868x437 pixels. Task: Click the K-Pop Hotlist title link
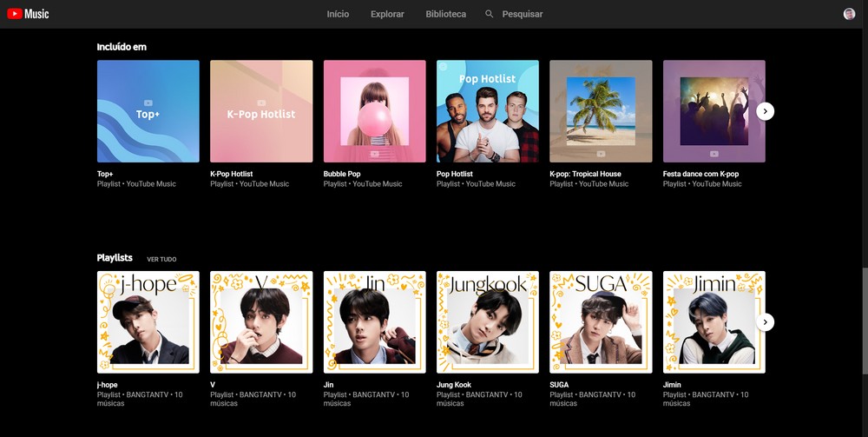click(232, 174)
